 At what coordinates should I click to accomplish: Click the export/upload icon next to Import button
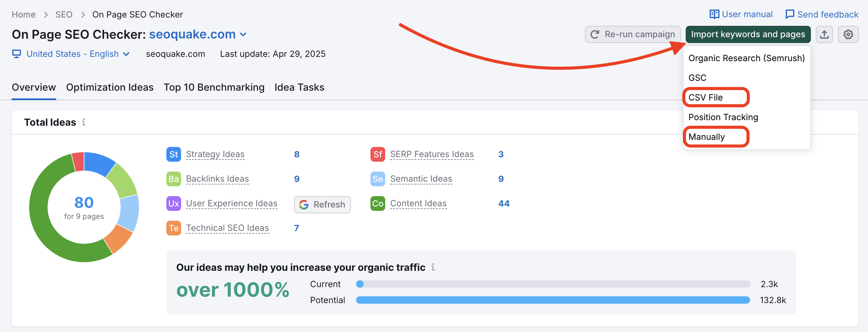(824, 34)
